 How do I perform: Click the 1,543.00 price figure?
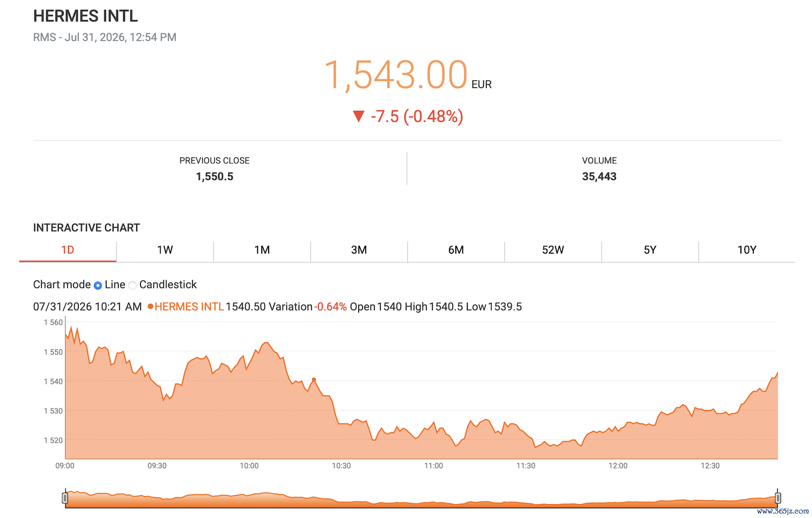396,75
